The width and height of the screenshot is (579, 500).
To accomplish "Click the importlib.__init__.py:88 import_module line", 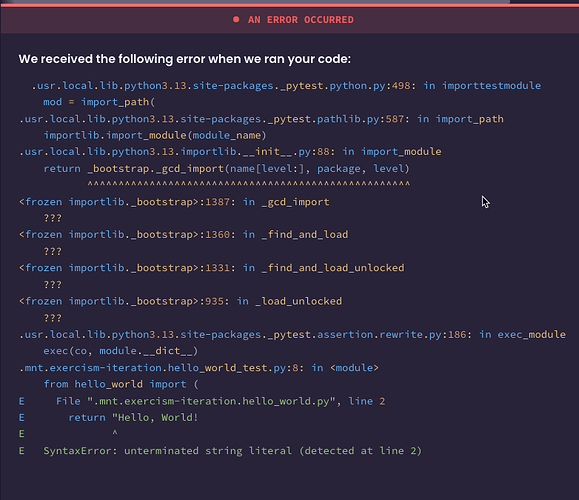I will pos(230,152).
